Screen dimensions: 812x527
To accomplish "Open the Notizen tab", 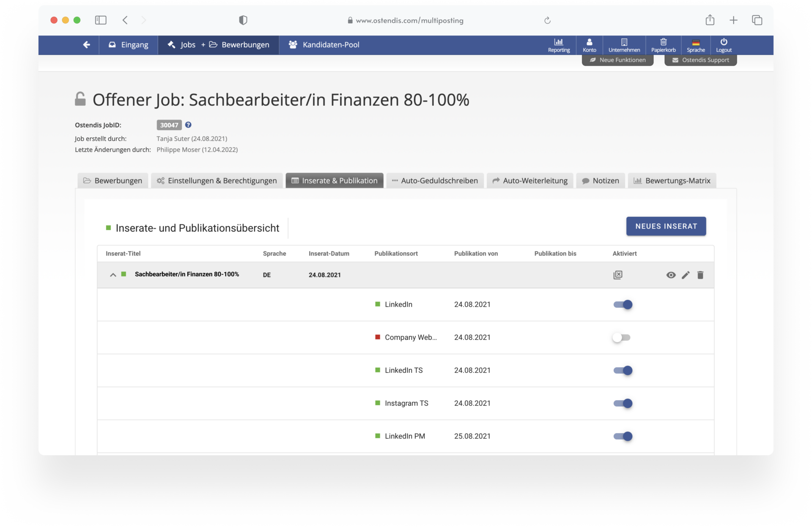I will click(601, 180).
